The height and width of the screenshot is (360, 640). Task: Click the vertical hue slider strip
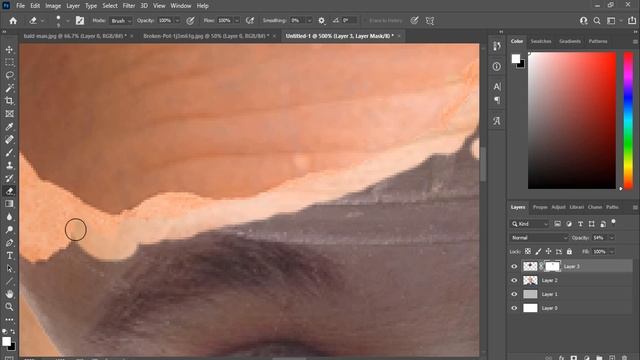pos(628,120)
